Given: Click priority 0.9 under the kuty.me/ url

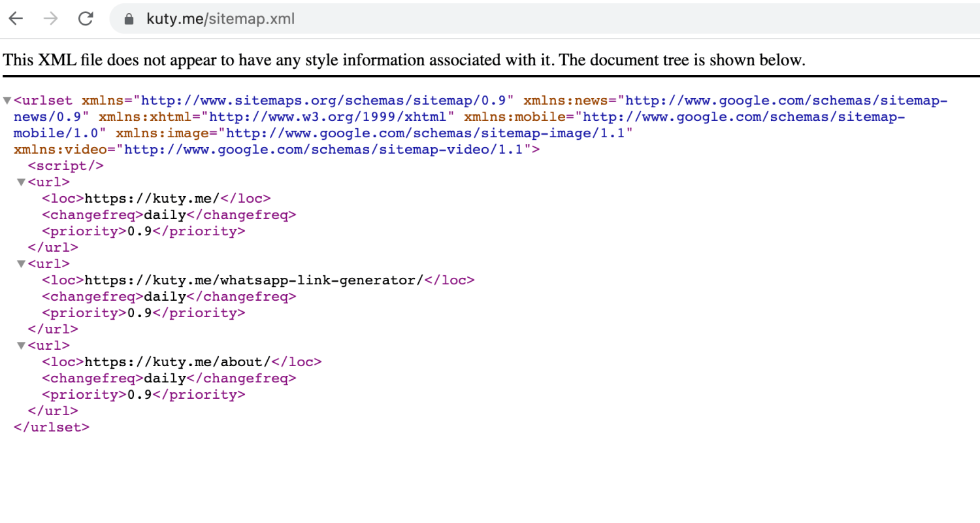Looking at the screenshot, I should coord(144,231).
